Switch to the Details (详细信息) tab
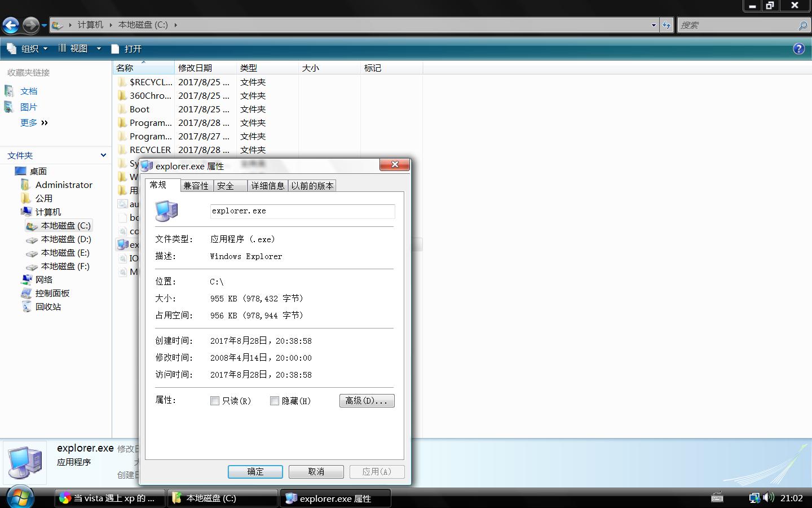812x508 pixels. click(x=268, y=186)
